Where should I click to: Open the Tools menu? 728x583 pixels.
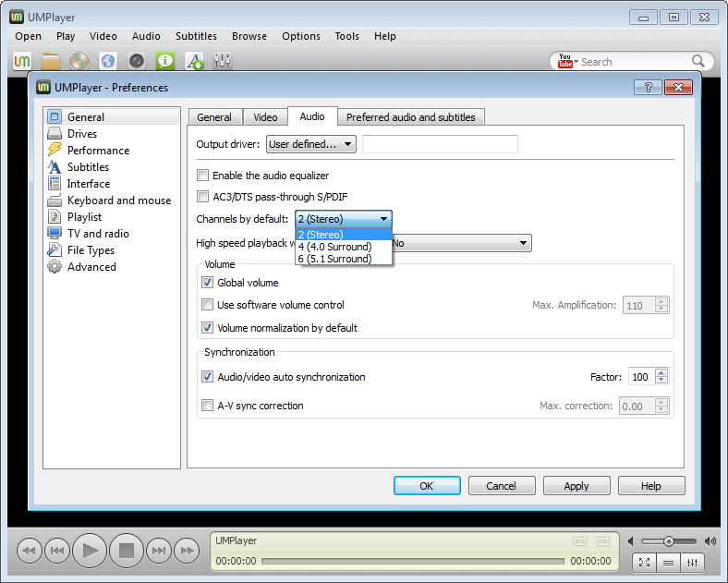[346, 36]
